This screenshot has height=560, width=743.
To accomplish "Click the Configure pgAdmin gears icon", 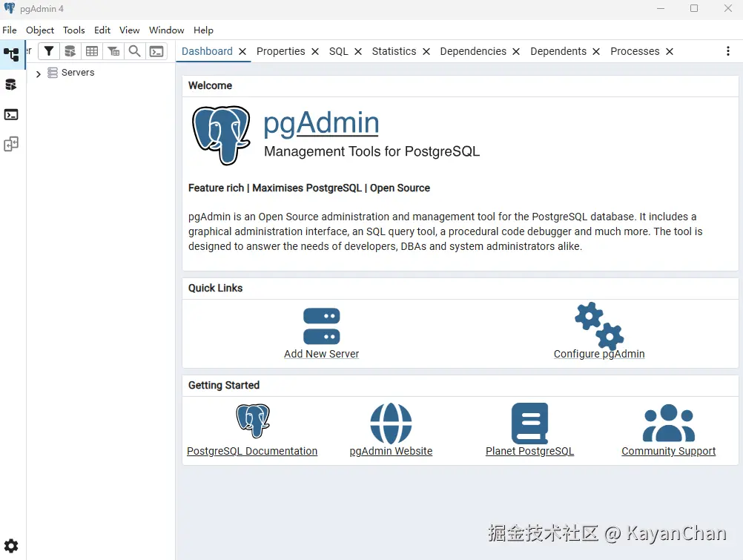I will [x=599, y=326].
